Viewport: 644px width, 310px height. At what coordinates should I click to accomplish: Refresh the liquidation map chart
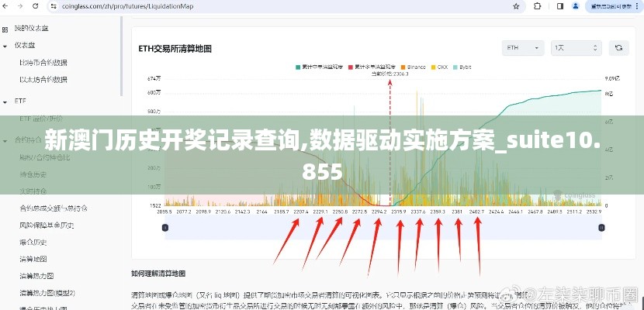(618, 48)
